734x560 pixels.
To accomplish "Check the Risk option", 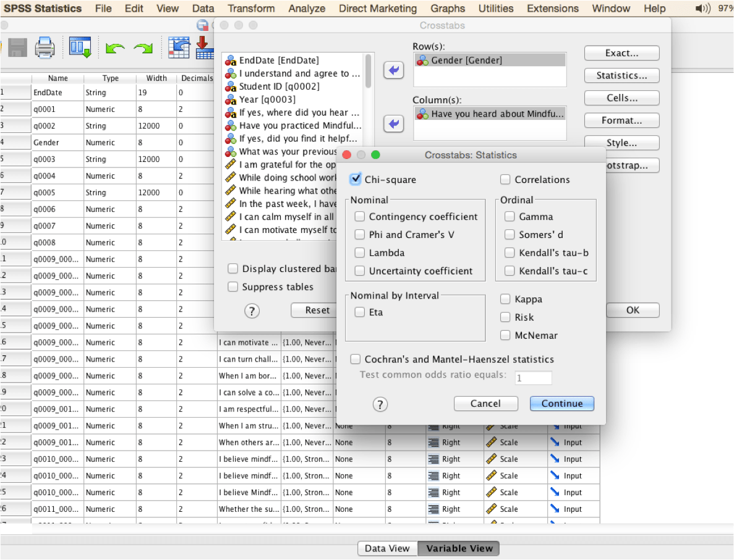I will [505, 317].
